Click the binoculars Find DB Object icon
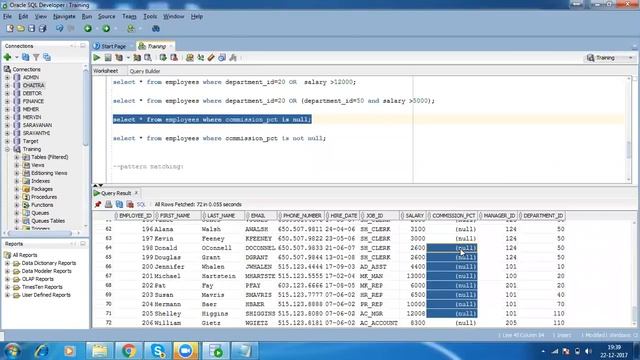This screenshot has height=360, width=640. coord(156,29)
